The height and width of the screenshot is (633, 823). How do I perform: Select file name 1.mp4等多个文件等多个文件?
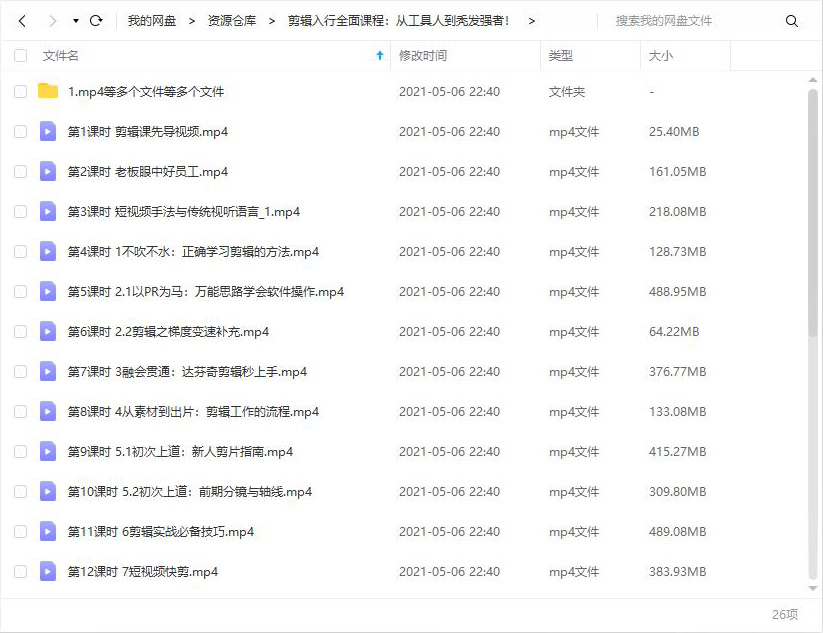146,92
